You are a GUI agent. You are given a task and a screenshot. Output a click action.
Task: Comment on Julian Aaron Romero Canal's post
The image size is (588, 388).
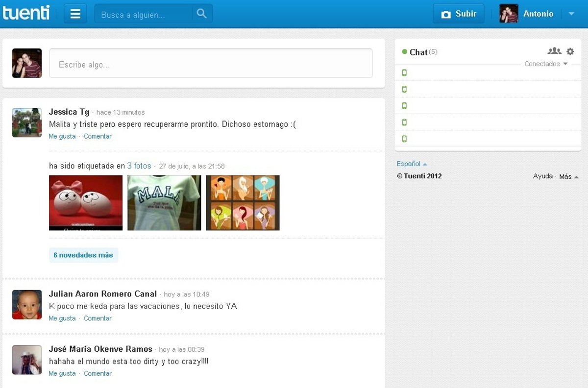98,318
